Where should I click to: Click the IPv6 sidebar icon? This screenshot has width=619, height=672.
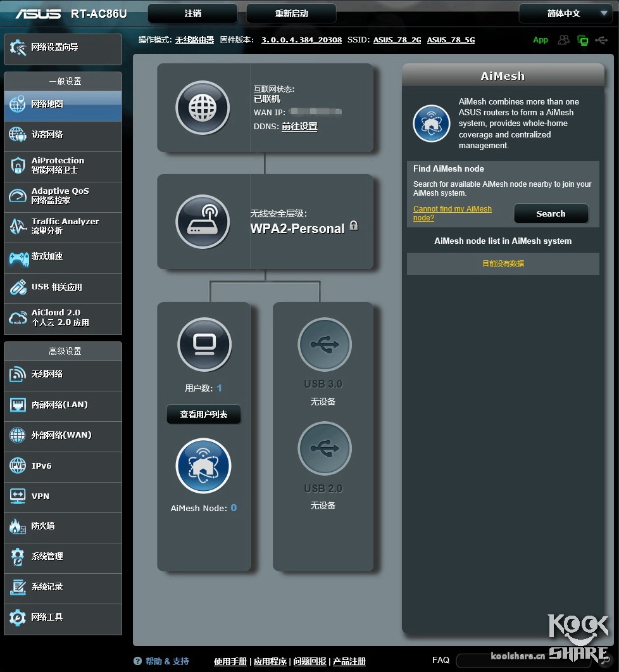pyautogui.click(x=18, y=466)
